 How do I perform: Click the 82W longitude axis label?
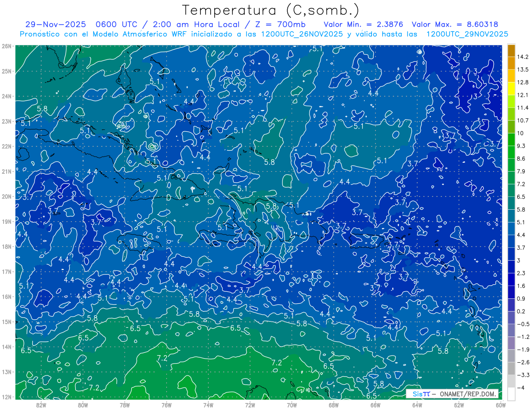(41, 405)
